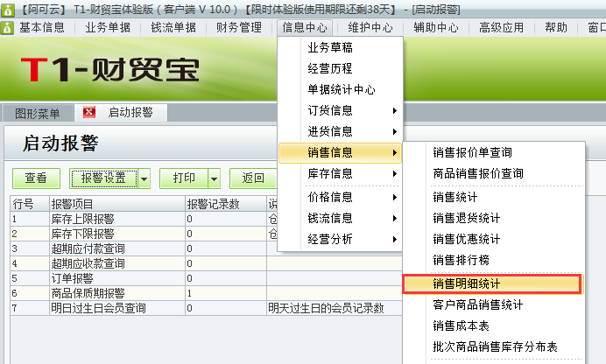Choose 批次商品销售库存分布表 from submenu

pyautogui.click(x=494, y=346)
